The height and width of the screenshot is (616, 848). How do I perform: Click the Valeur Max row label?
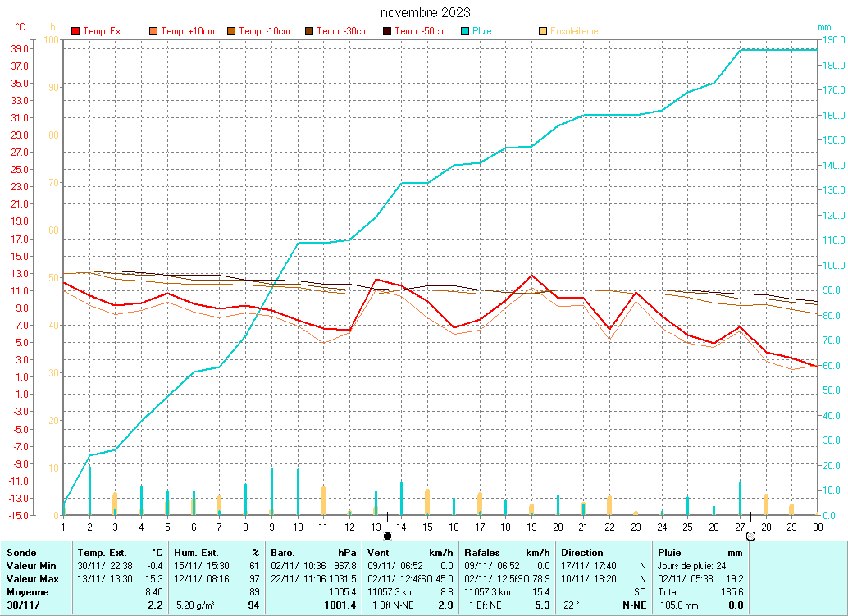[31, 579]
